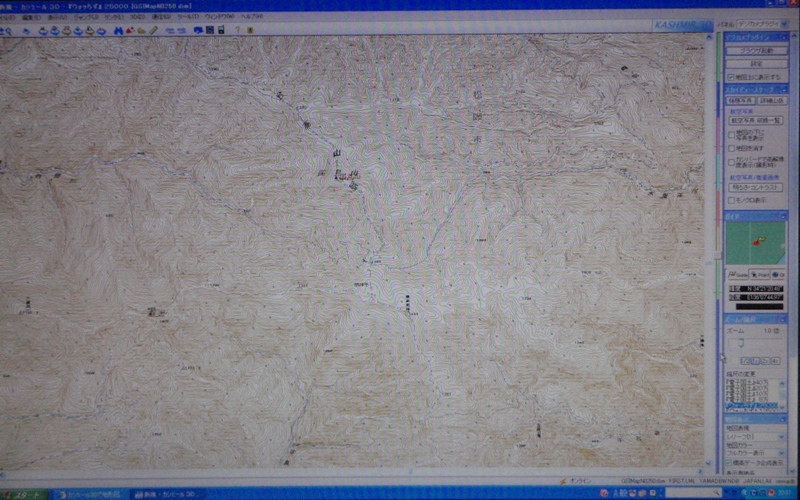Toggle 標高データ合成表示 checkbox
Image resolution: width=800 pixels, height=500 pixels.
point(729,463)
